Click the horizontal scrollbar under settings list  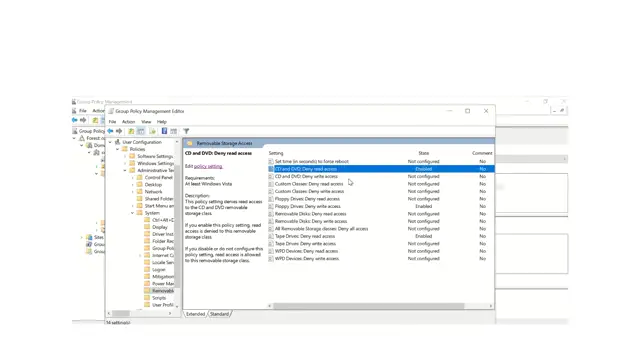(x=369, y=306)
